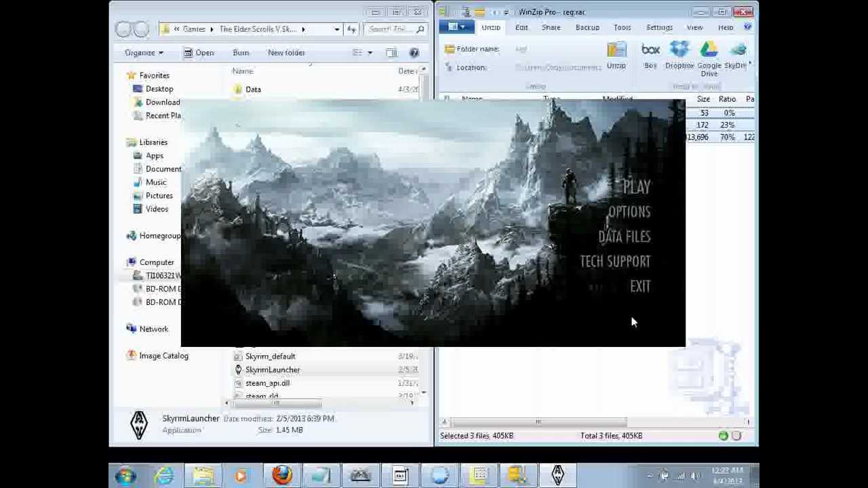Open the Share tab in WinZip
This screenshot has height=488, width=868.
pyautogui.click(x=551, y=28)
